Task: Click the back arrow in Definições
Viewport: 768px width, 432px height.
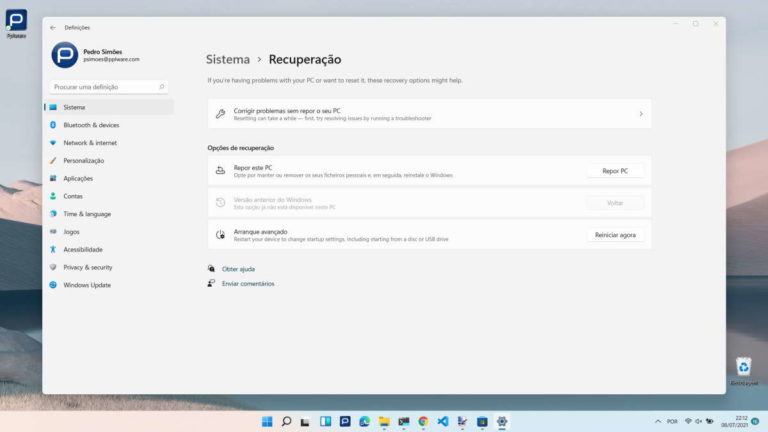Action: 52,27
